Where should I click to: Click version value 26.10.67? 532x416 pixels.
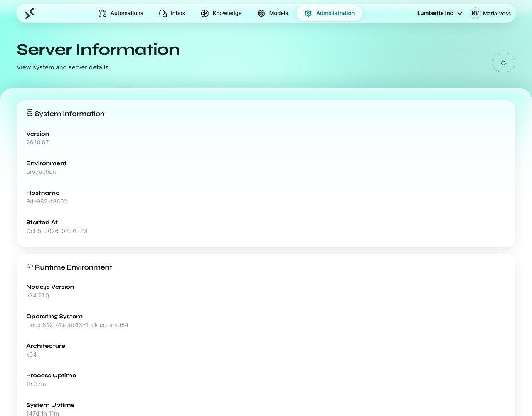click(37, 142)
